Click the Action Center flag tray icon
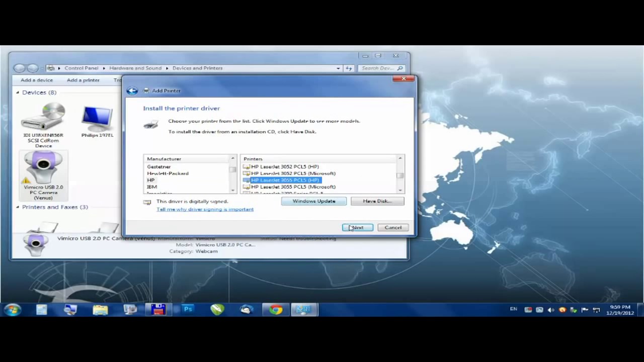 click(x=585, y=310)
